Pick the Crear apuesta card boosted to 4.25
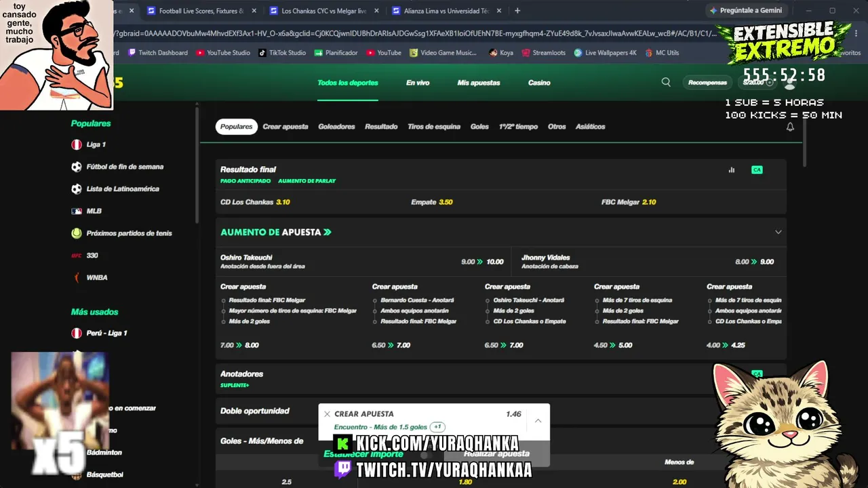This screenshot has width=868, height=488. click(744, 316)
